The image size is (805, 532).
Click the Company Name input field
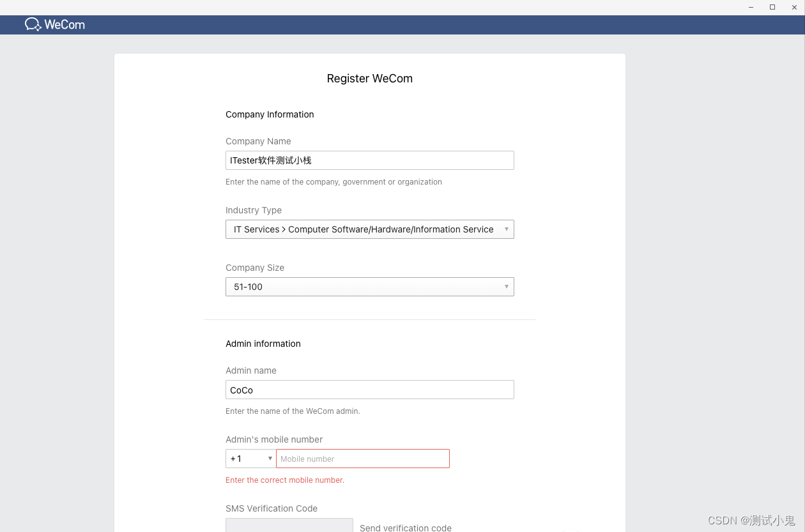tap(369, 160)
